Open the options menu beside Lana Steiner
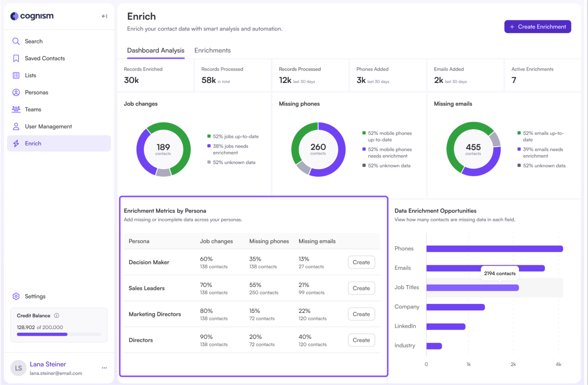Screen dimensions: 588x385 pos(104,368)
